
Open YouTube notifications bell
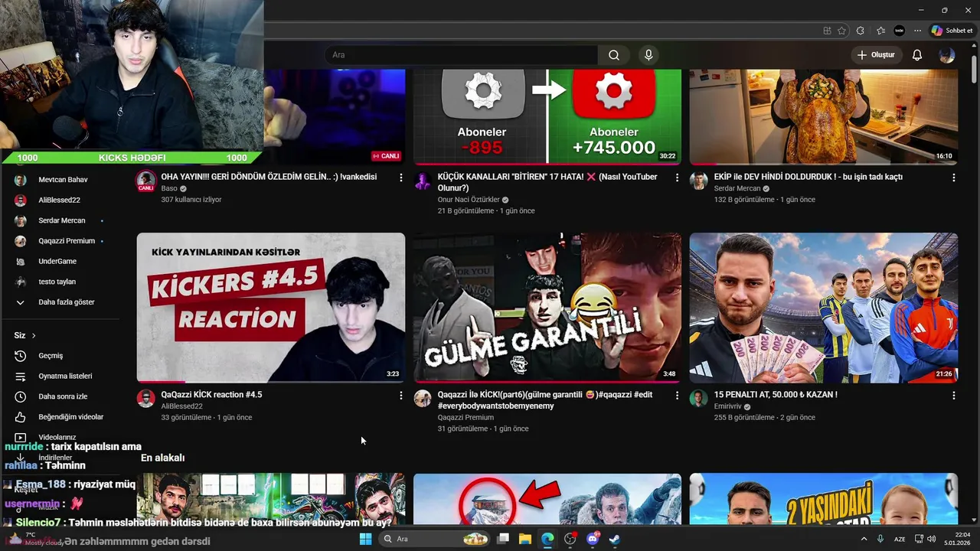click(x=917, y=55)
